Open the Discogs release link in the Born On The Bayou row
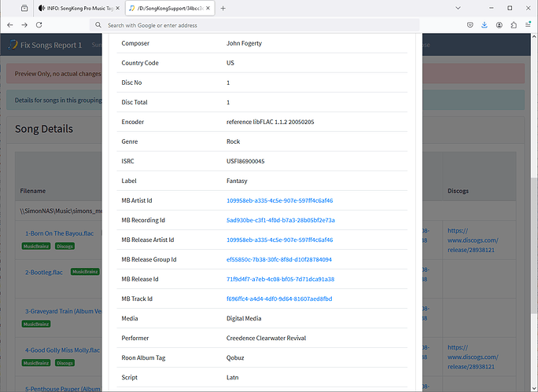The height and width of the screenshot is (392, 538). 473,240
